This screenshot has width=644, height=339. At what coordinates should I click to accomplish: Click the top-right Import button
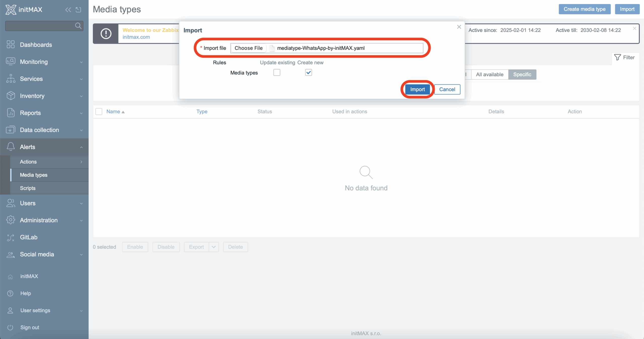(x=627, y=9)
